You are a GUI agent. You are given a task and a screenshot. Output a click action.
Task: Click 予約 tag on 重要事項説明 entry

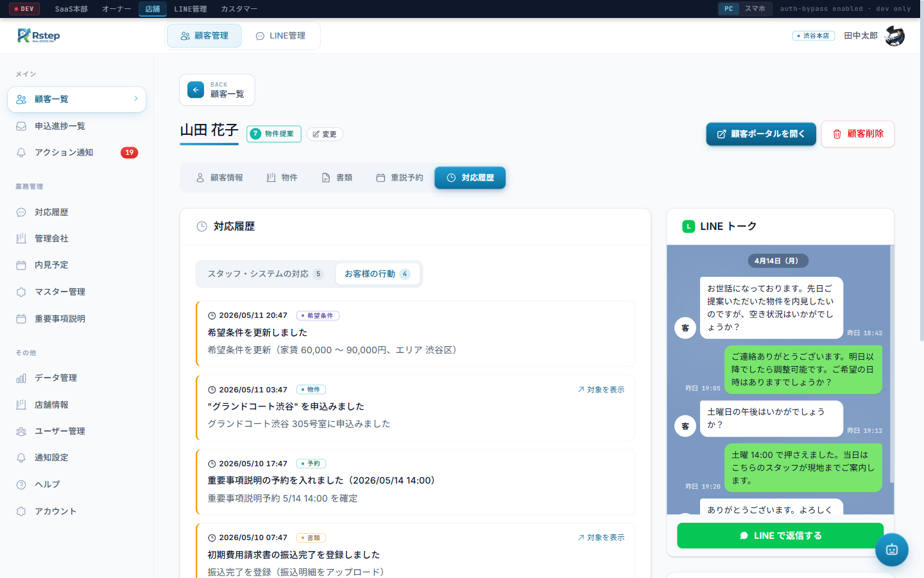click(311, 464)
